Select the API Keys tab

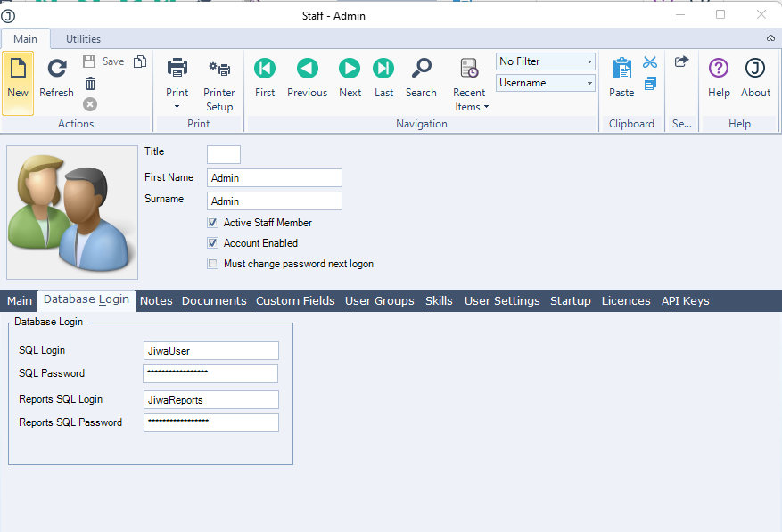click(685, 301)
